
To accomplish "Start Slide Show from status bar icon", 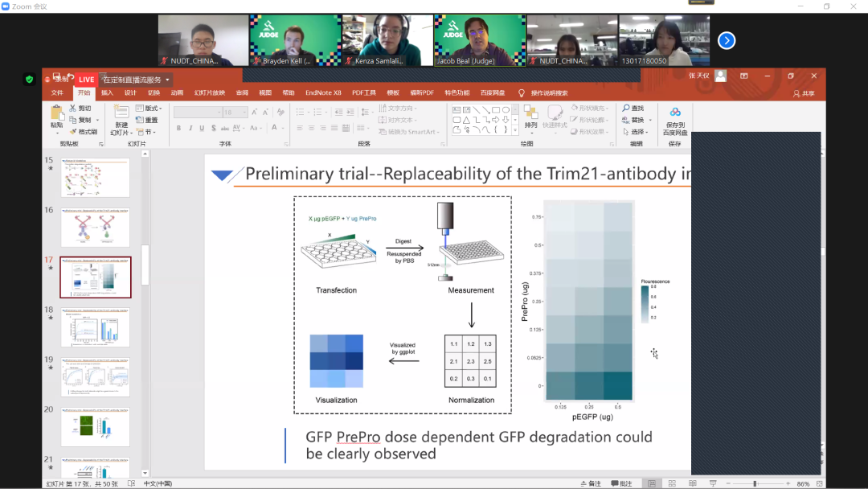I will 713,483.
